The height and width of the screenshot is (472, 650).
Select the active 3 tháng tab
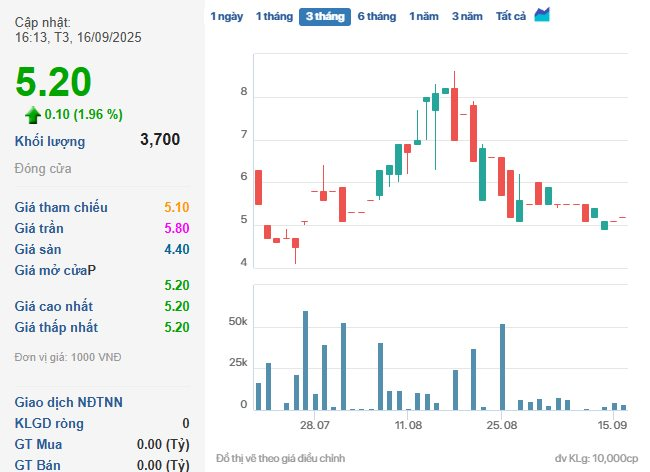324,16
